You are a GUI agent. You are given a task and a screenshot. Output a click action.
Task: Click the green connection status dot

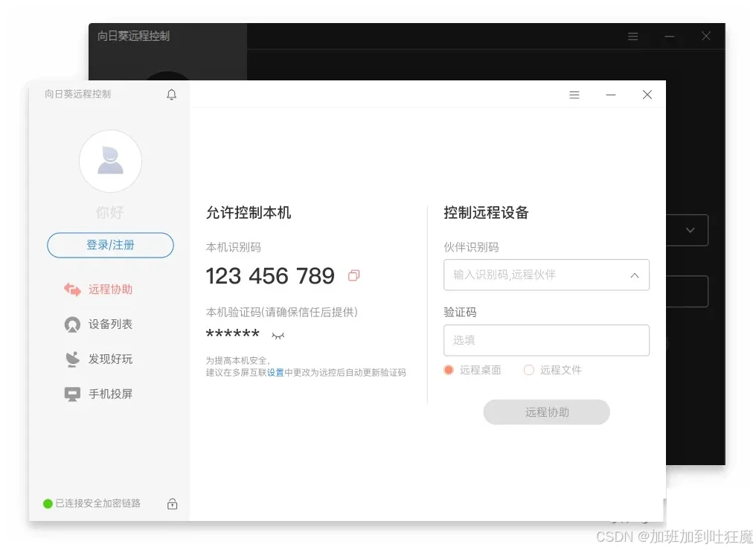48,504
